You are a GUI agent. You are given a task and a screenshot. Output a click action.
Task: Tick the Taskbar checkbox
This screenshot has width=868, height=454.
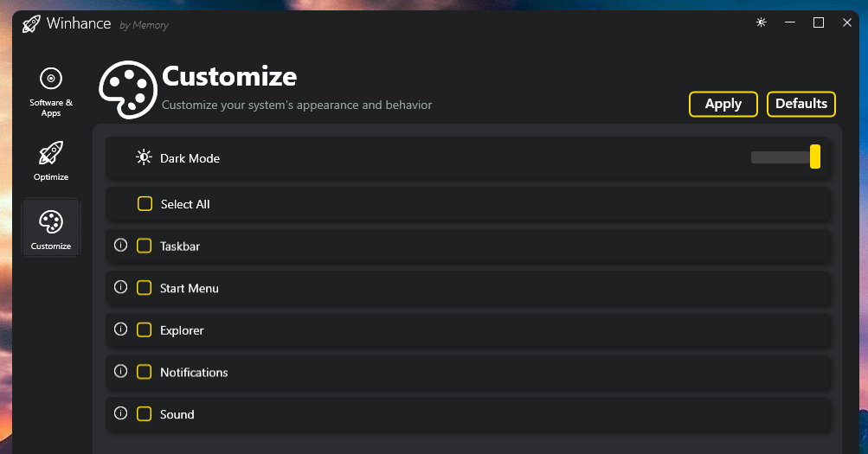[144, 246]
